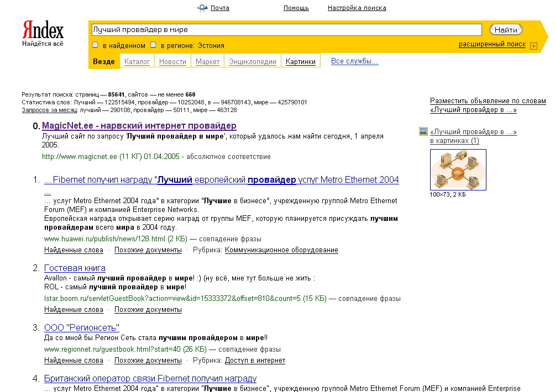
Task: Click the lstar.boom.ru guestbook URL
Action: tap(172, 299)
